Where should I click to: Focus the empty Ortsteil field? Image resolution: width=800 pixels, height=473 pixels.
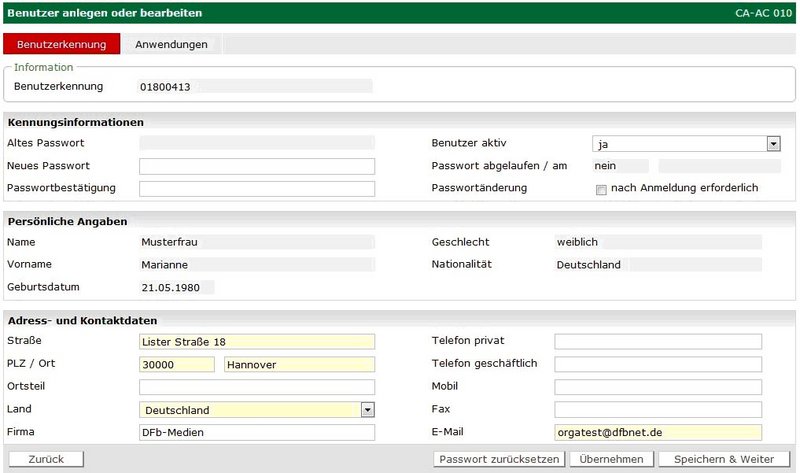tap(256, 387)
